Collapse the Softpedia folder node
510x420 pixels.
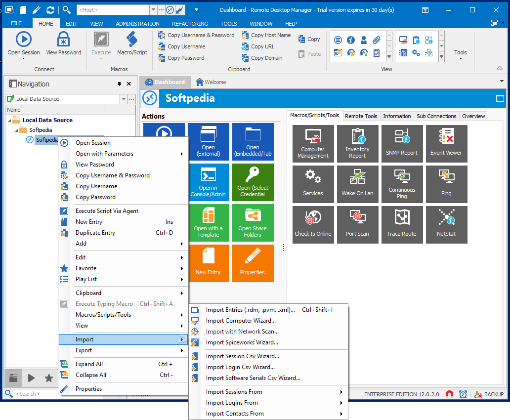[x=16, y=130]
